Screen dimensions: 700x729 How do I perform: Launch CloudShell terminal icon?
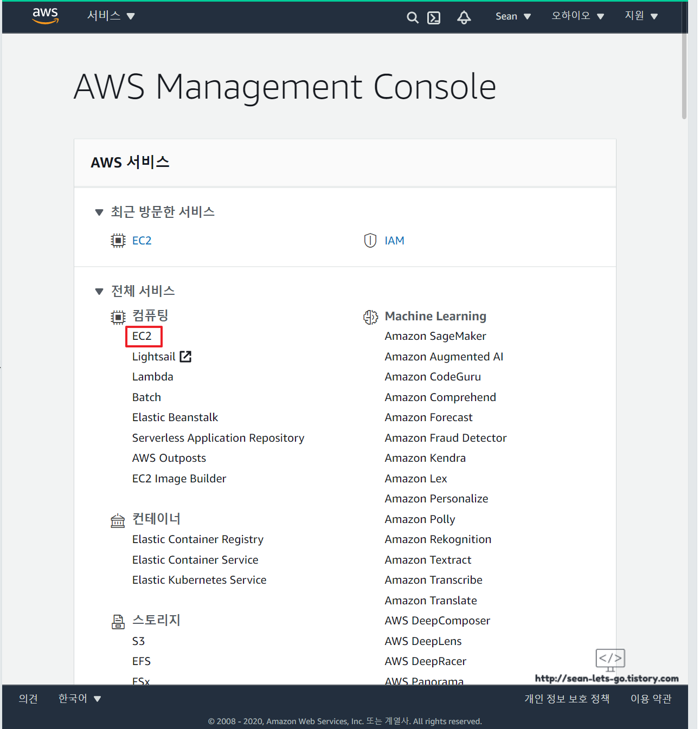tap(434, 18)
